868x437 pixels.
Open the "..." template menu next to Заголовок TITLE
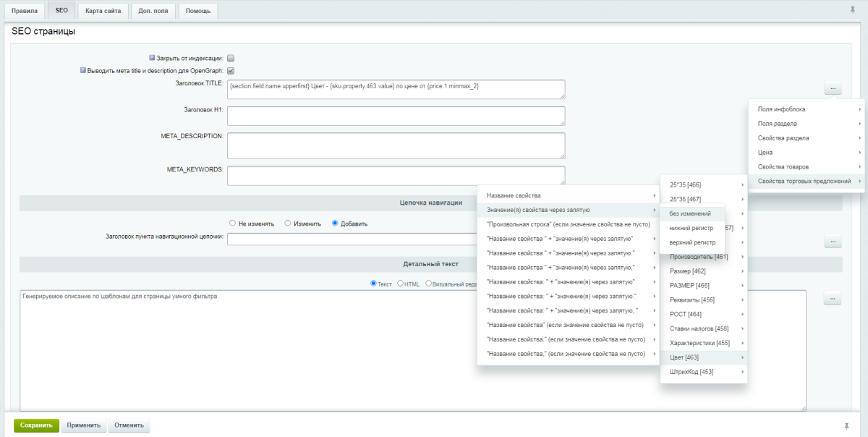pos(832,88)
